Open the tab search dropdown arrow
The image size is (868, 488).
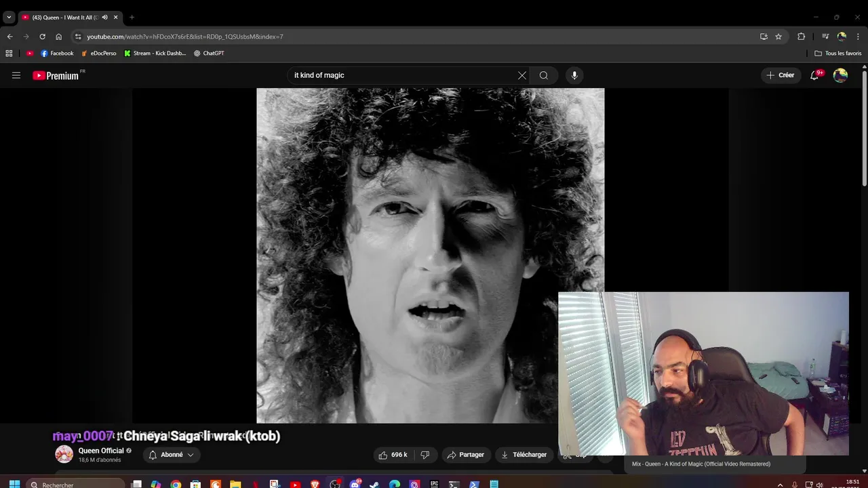(9, 17)
